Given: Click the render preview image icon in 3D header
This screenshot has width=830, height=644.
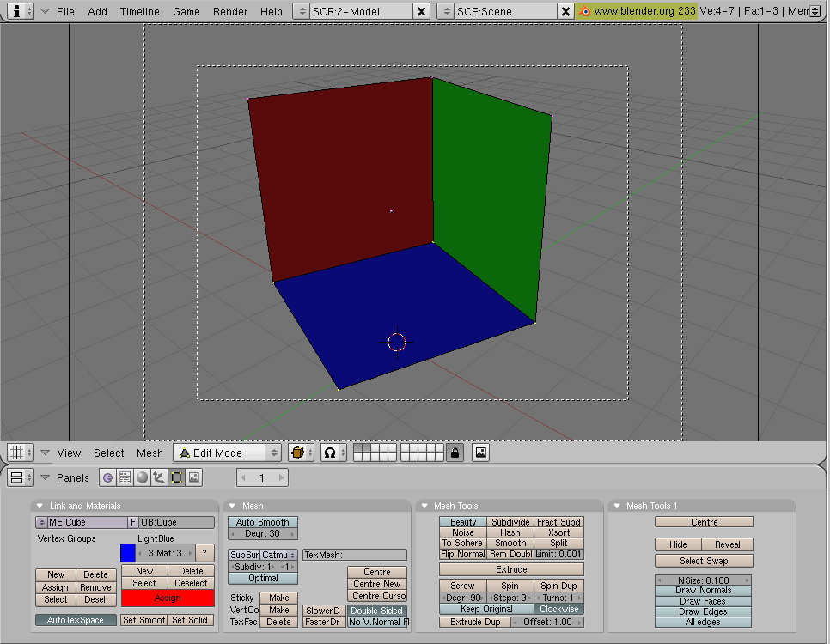Looking at the screenshot, I should [481, 453].
